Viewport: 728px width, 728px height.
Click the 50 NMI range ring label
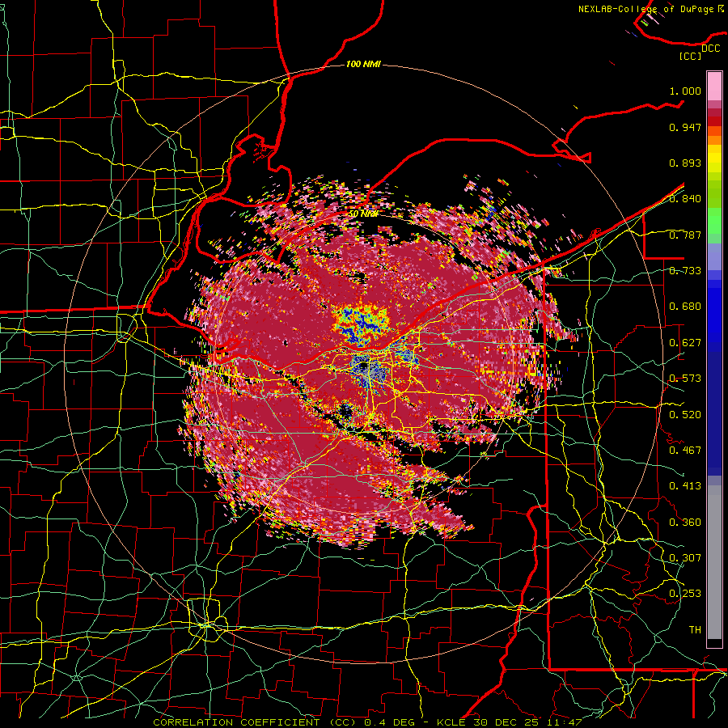363,214
